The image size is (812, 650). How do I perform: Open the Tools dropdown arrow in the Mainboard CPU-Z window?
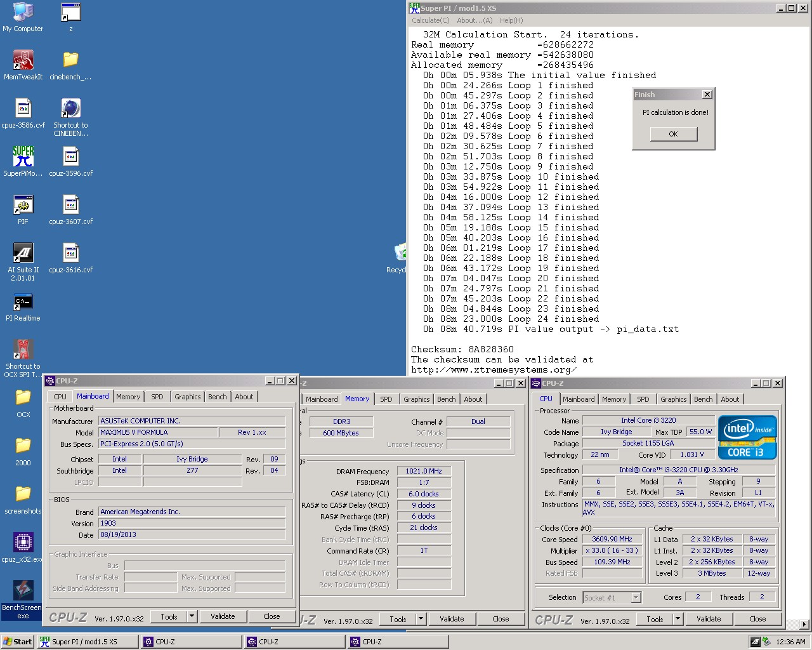click(x=192, y=616)
